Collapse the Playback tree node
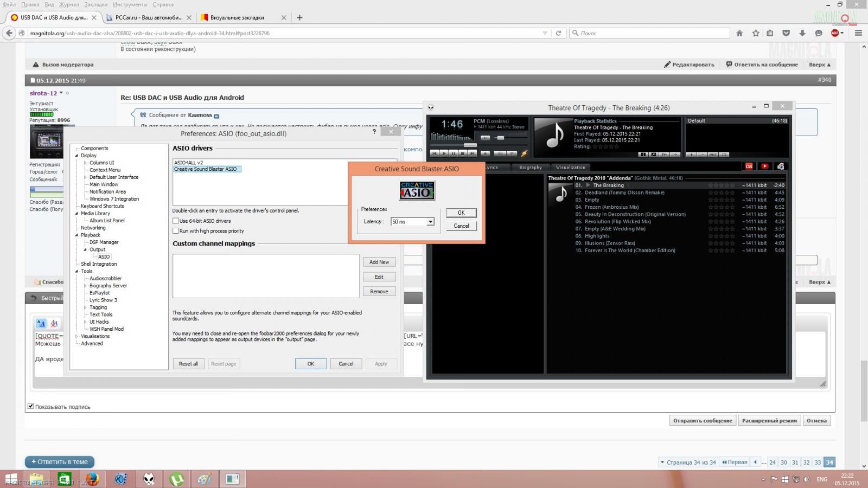The image size is (868, 488). coord(76,235)
